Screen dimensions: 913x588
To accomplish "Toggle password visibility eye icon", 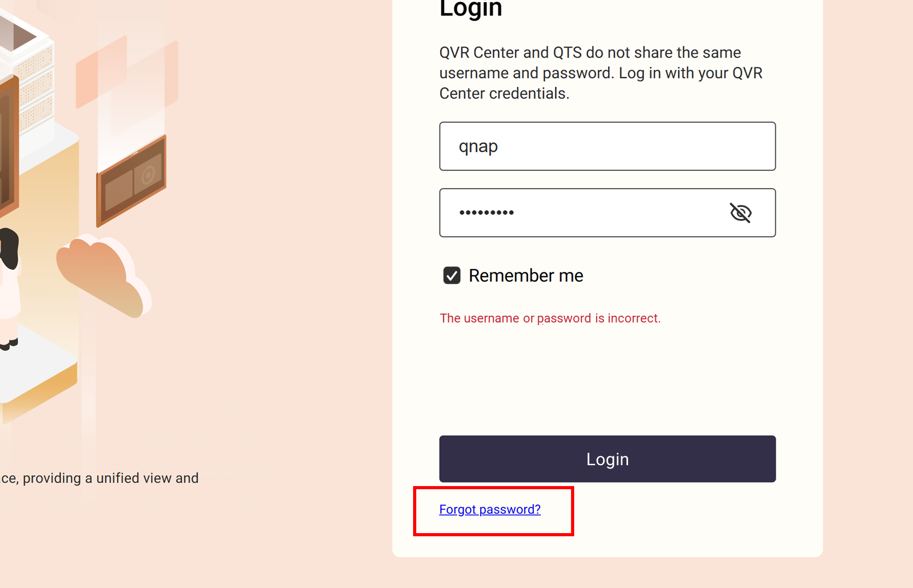I will [x=740, y=213].
